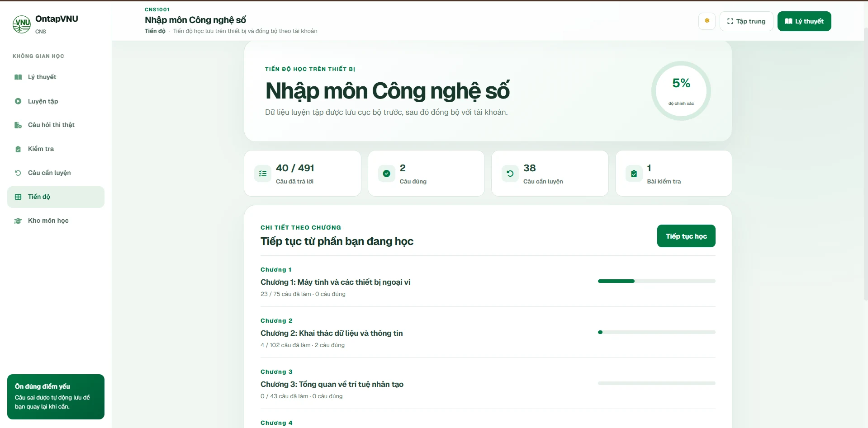Click the Tập trung focus button
The height and width of the screenshot is (428, 868).
tap(746, 21)
